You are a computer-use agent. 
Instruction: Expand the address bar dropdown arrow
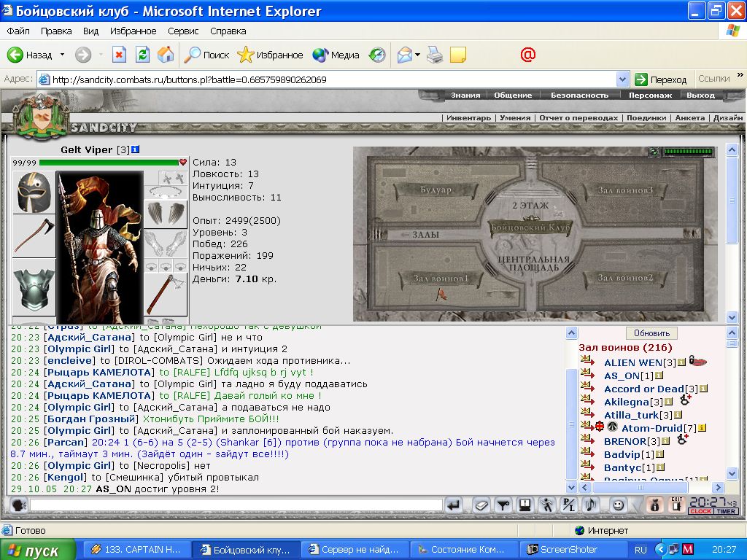pyautogui.click(x=622, y=79)
